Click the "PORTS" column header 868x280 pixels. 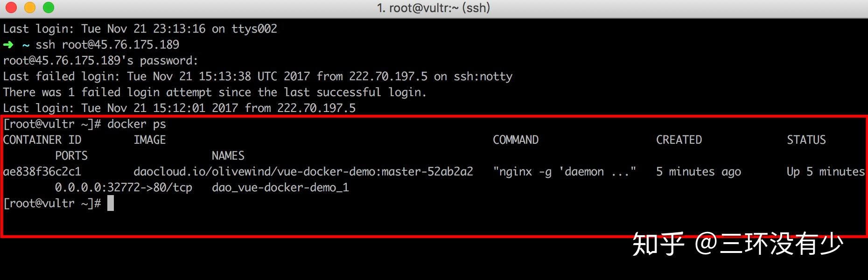71,156
